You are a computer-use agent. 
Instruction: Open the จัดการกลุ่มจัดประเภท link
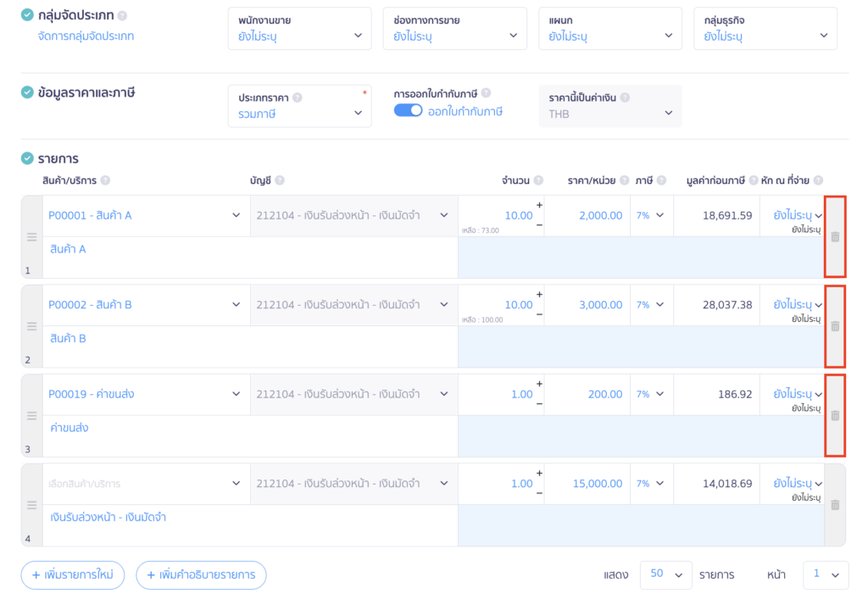point(86,36)
